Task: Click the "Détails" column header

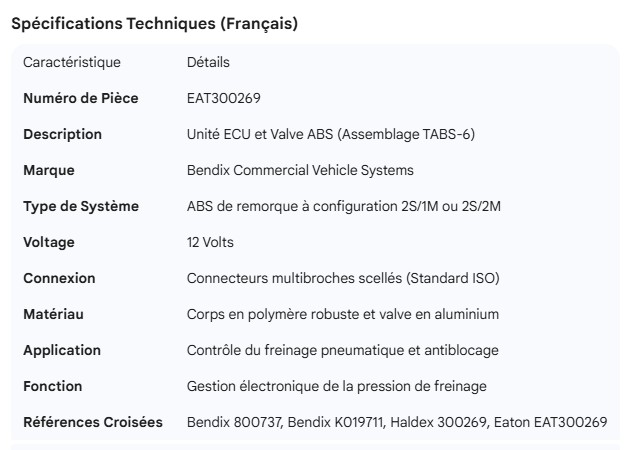Action: tap(208, 62)
